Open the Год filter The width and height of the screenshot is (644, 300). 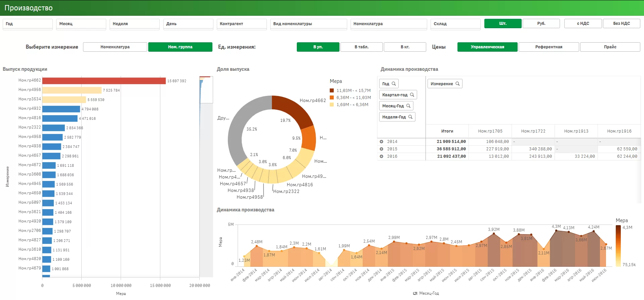pyautogui.click(x=28, y=24)
